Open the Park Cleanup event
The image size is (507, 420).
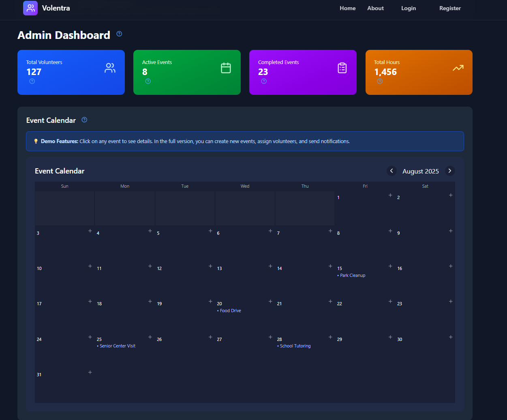point(351,275)
